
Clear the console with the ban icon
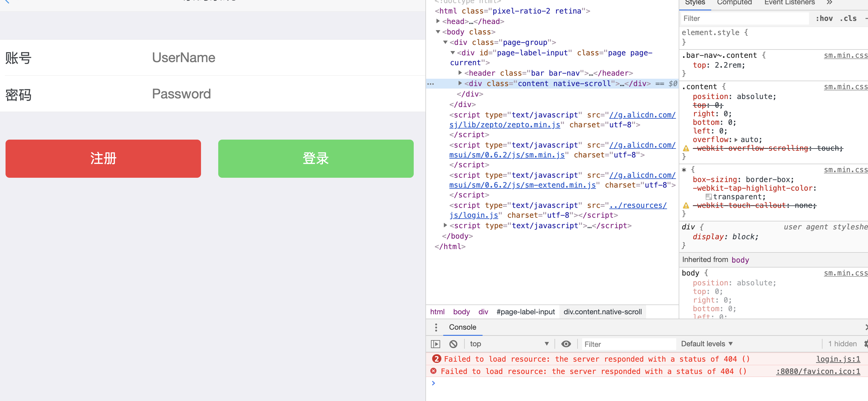pyautogui.click(x=453, y=344)
